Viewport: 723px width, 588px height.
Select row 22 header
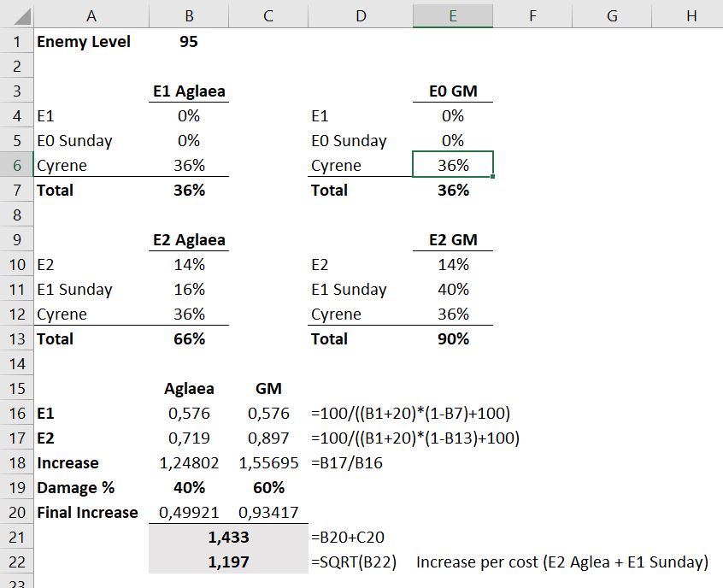pyautogui.click(x=16, y=562)
